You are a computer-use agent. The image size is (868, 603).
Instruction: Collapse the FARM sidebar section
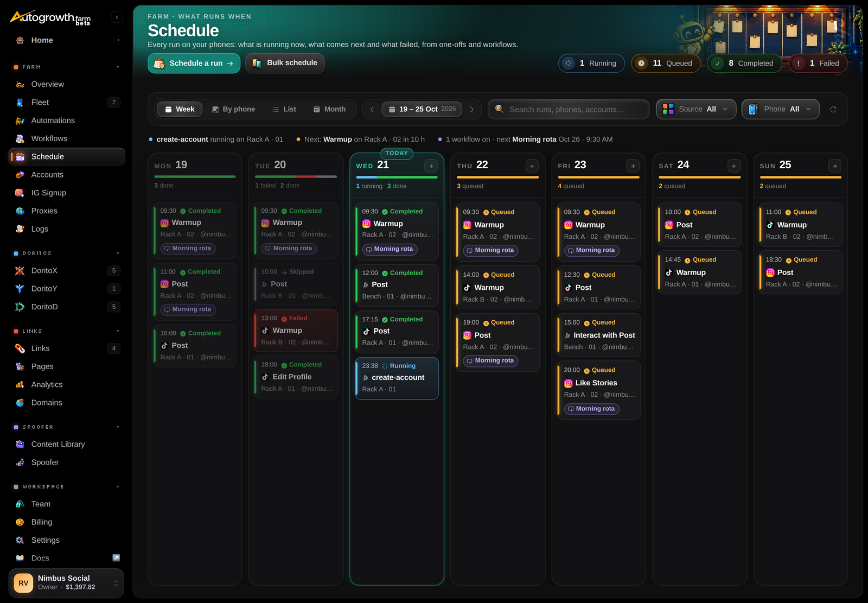tap(118, 67)
